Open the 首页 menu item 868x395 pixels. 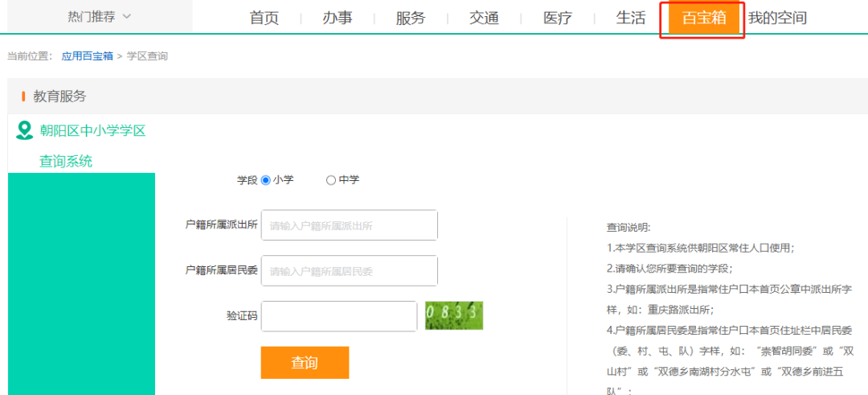pos(264,18)
